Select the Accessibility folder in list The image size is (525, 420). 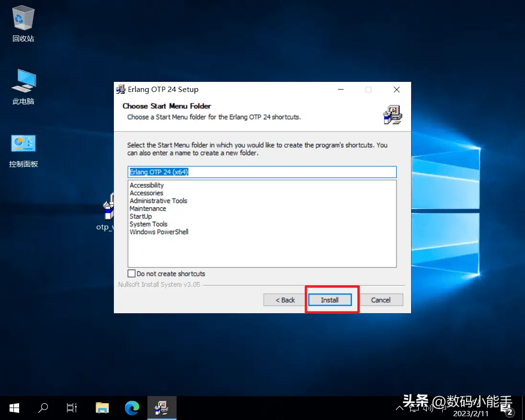coord(146,185)
